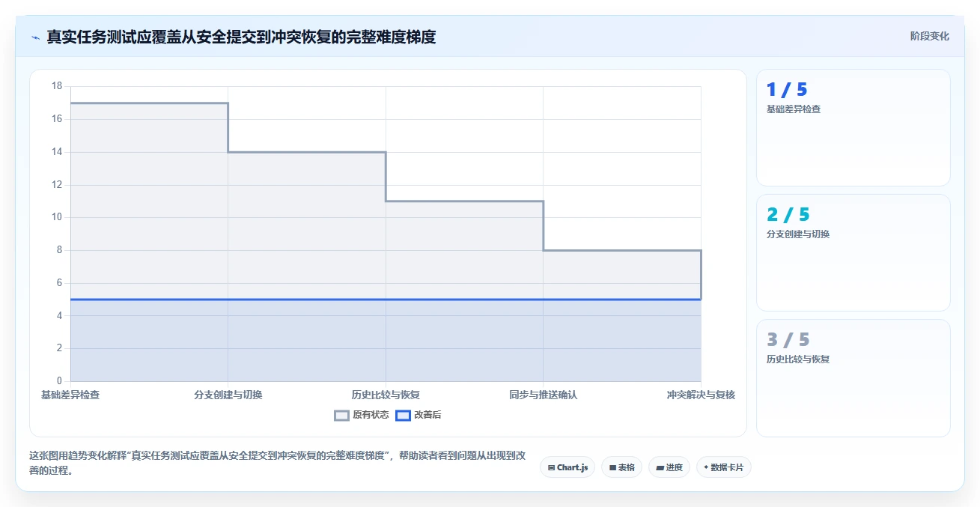Click the x-axis label 基础差异检查
The image size is (980, 507).
coord(70,395)
